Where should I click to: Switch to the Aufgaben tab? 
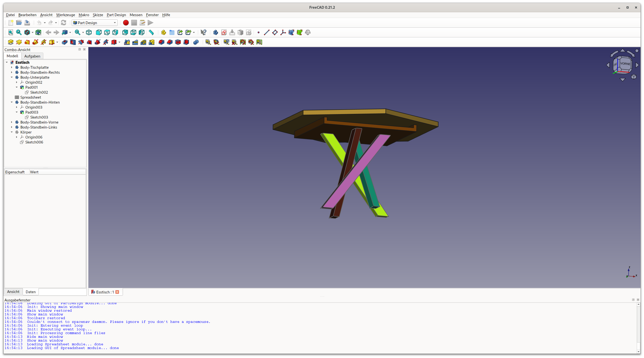click(32, 56)
